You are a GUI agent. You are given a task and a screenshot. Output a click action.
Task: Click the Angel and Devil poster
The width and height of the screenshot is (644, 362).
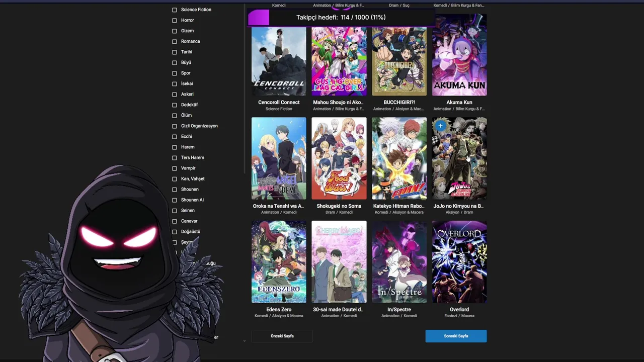pyautogui.click(x=279, y=158)
